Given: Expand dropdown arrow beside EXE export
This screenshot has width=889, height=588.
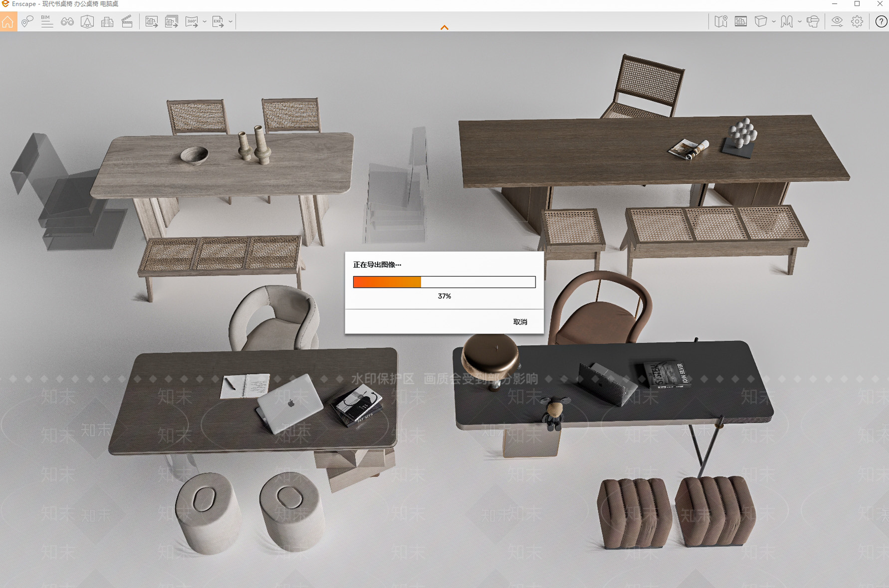Looking at the screenshot, I should (231, 22).
